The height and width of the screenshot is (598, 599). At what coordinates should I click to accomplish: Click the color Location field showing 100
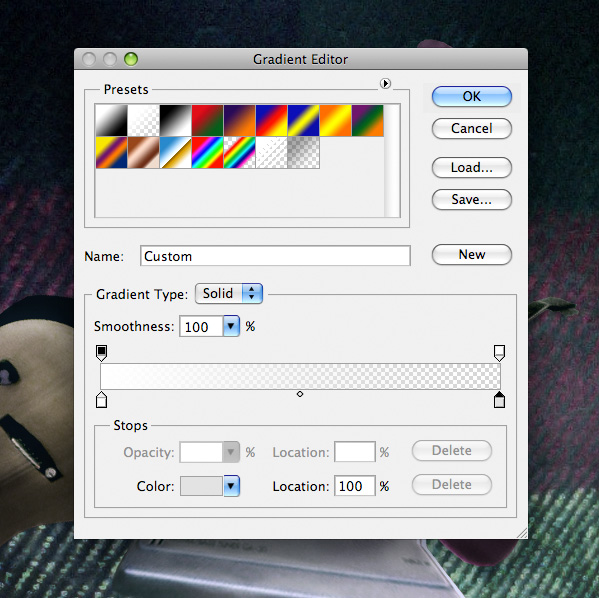pyautogui.click(x=355, y=486)
